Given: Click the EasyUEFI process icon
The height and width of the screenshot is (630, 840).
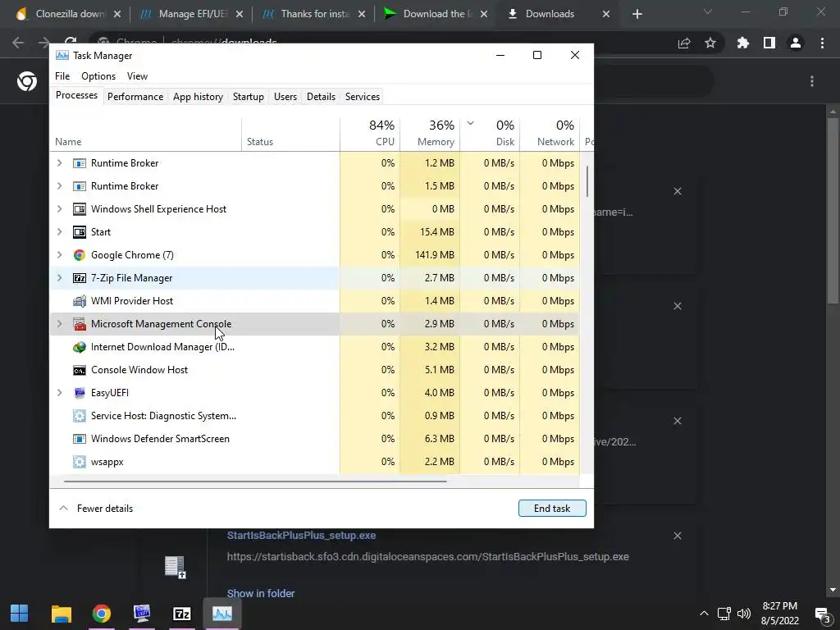Looking at the screenshot, I should click(80, 393).
